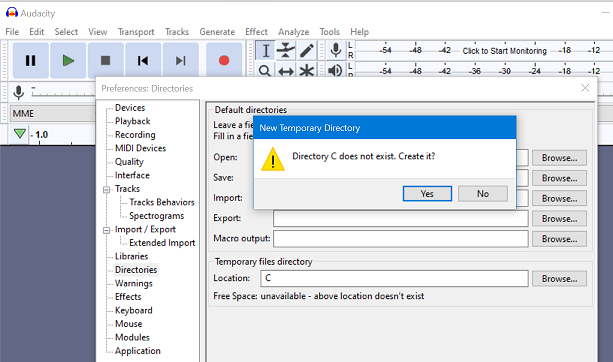Click the temporary Location field containing C
The width and height of the screenshot is (613, 362).
click(x=394, y=278)
